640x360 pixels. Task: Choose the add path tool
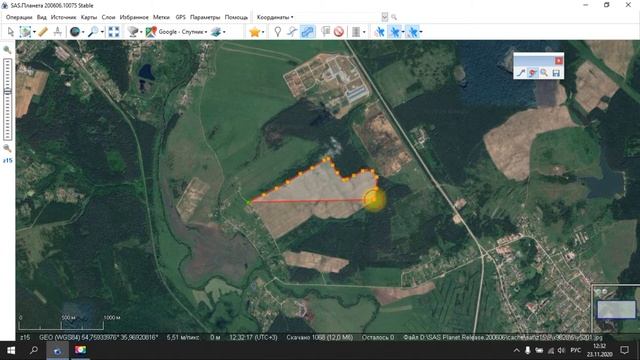click(x=292, y=31)
